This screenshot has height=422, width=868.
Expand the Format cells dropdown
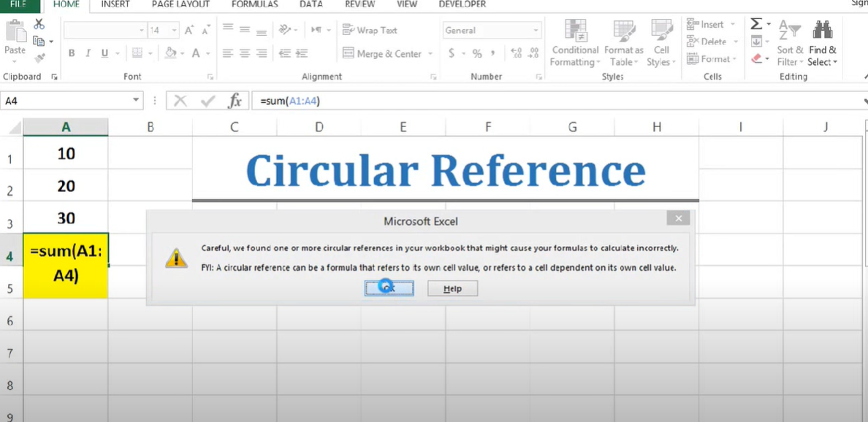click(x=734, y=58)
